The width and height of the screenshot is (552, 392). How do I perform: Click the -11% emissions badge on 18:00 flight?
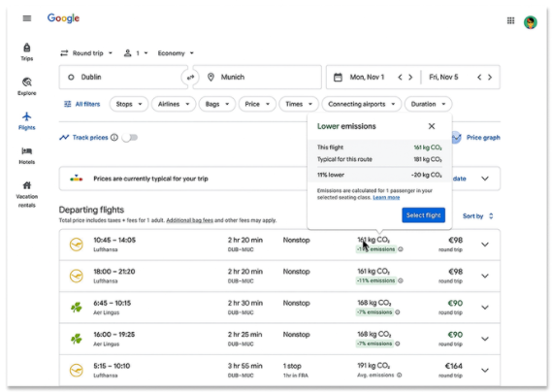375,280
